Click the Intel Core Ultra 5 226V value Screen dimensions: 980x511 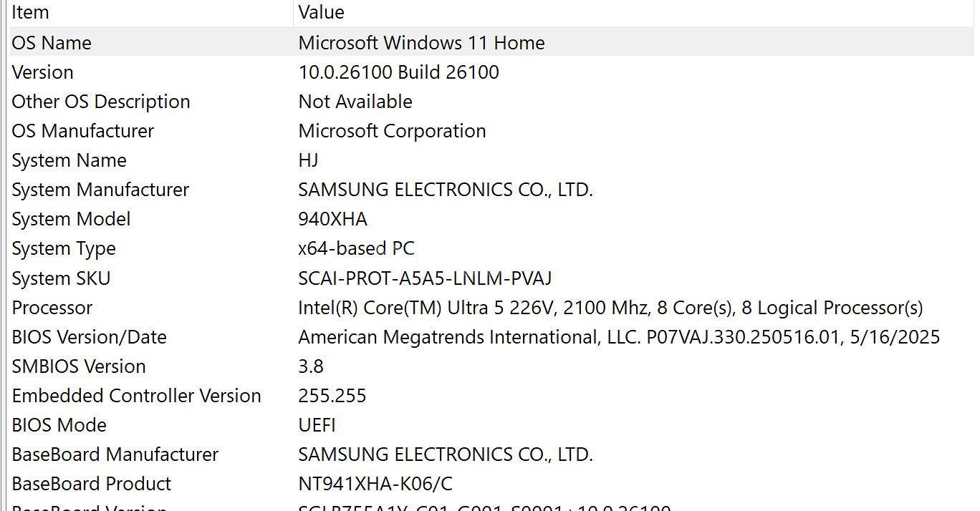610,308
